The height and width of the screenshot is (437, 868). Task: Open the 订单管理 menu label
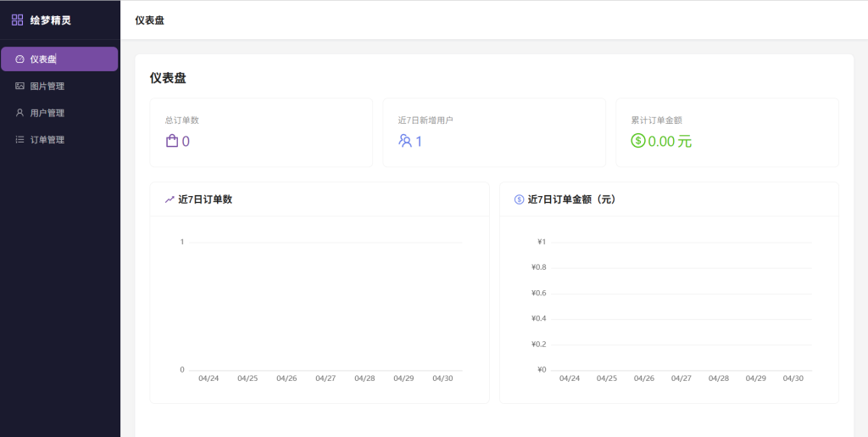(47, 140)
